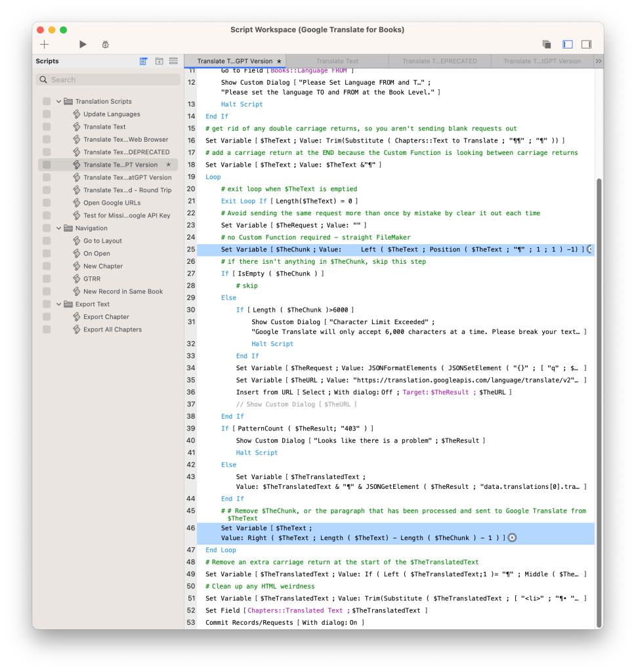Toggle the right steps pane icon

pyautogui.click(x=586, y=45)
